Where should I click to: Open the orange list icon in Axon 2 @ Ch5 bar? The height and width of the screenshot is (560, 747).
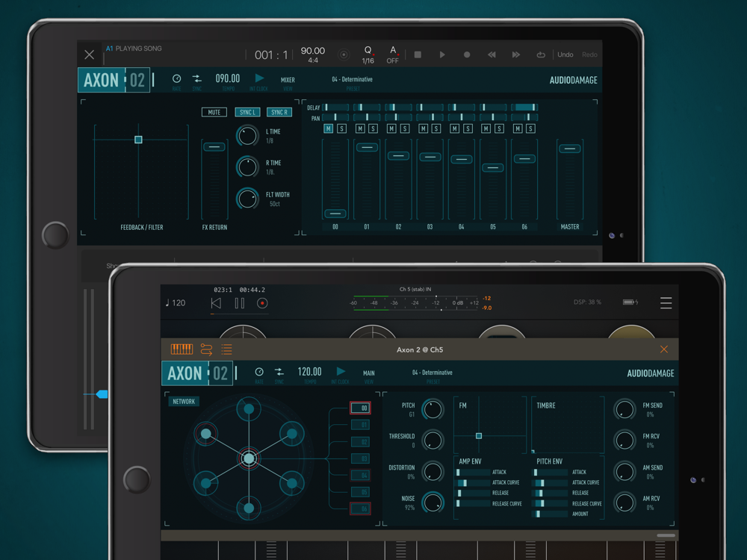click(x=227, y=349)
